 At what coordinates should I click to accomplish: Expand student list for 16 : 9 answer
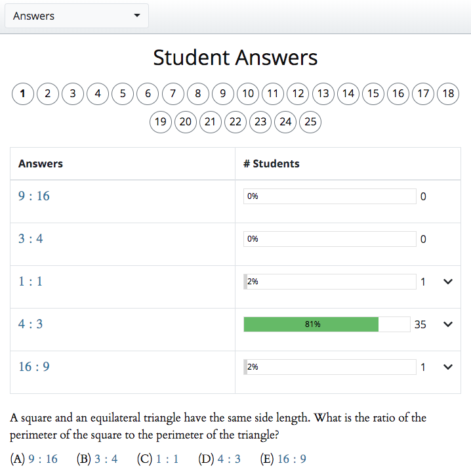(448, 367)
